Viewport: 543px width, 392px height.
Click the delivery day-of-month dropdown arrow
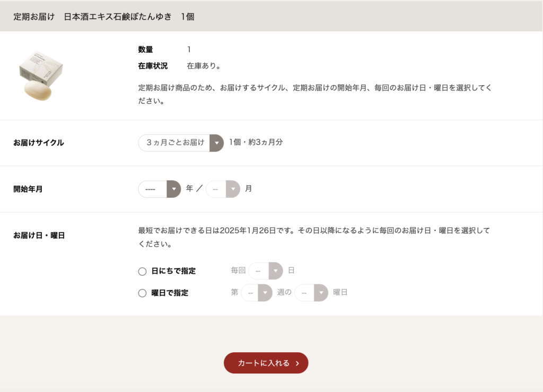pyautogui.click(x=276, y=271)
